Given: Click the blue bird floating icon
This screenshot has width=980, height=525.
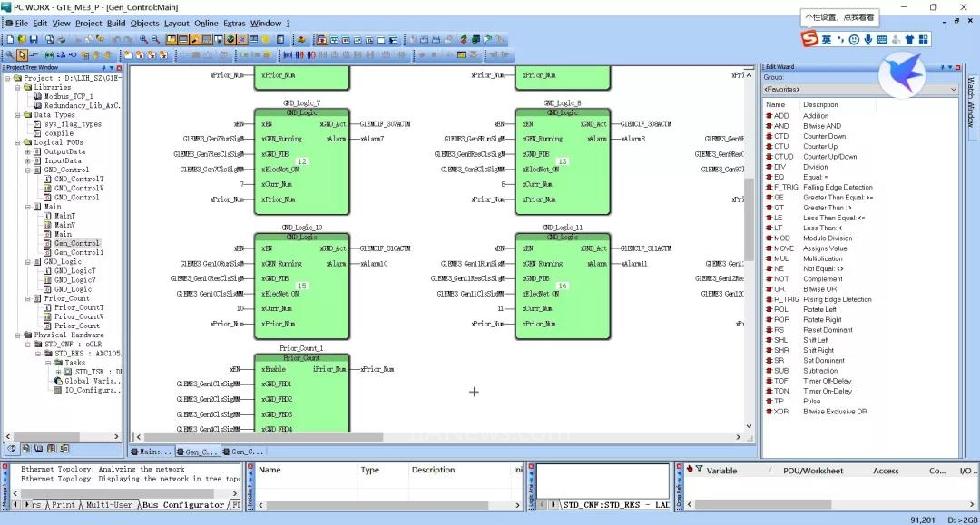Looking at the screenshot, I should click(x=903, y=75).
